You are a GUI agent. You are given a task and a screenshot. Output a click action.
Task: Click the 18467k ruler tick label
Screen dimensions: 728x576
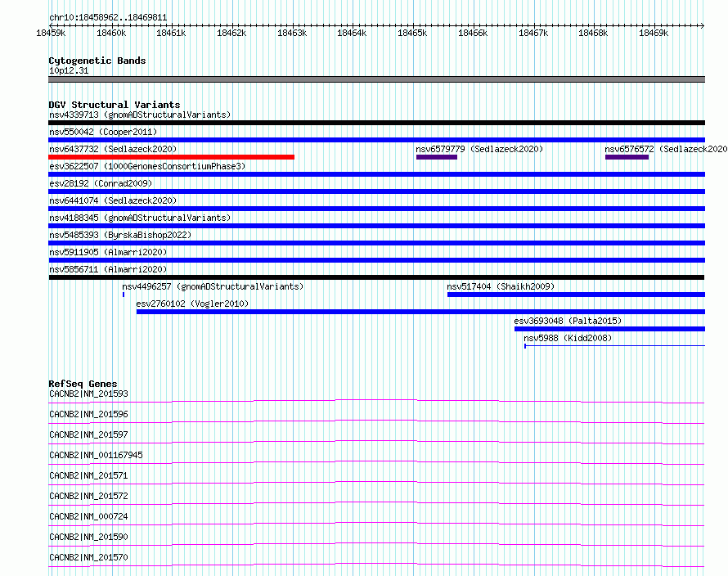533,33
